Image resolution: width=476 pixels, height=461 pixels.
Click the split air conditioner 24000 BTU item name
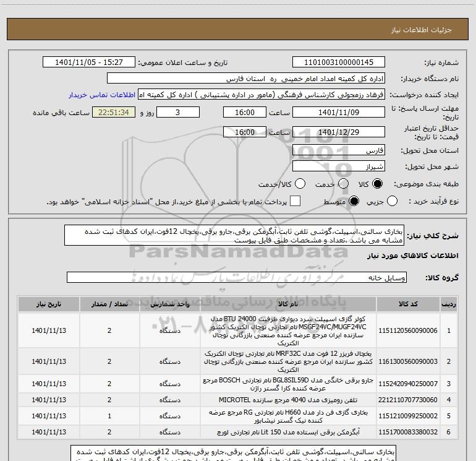coord(288,331)
